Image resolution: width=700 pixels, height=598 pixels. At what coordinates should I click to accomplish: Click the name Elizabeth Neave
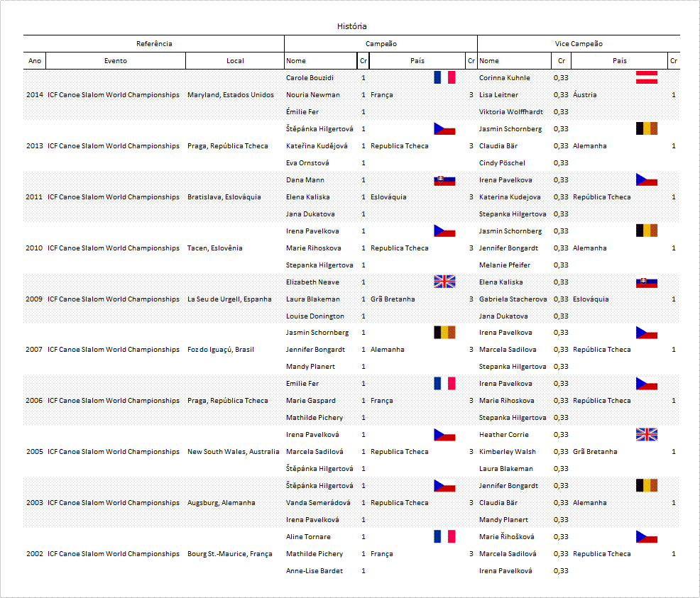click(312, 282)
